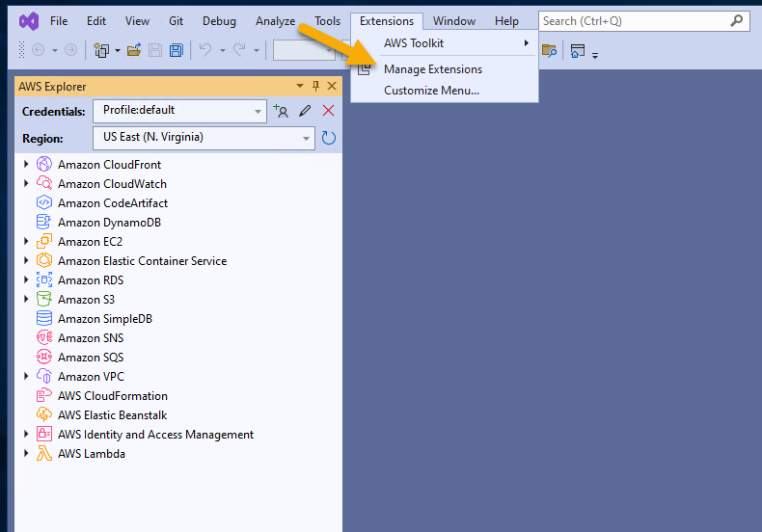Viewport: 762px width, 532px height.
Task: Open the Credentials profile dropdown
Action: 258,111
